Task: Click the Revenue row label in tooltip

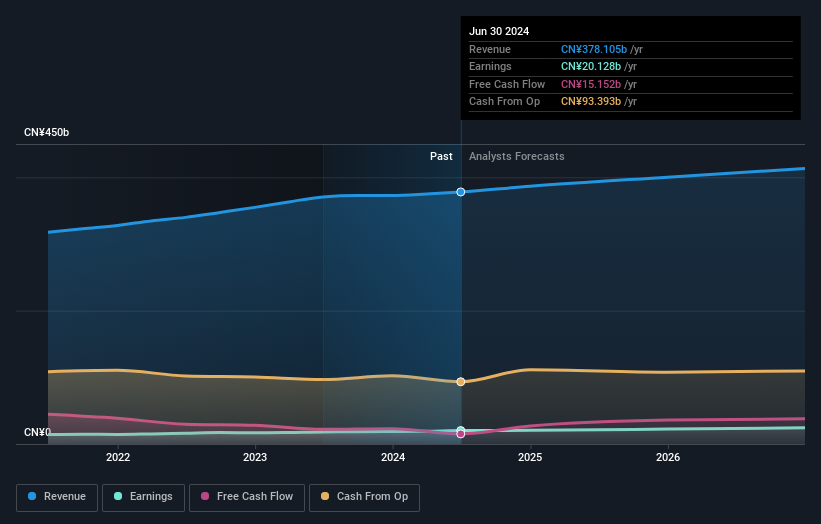Action: tap(490, 49)
